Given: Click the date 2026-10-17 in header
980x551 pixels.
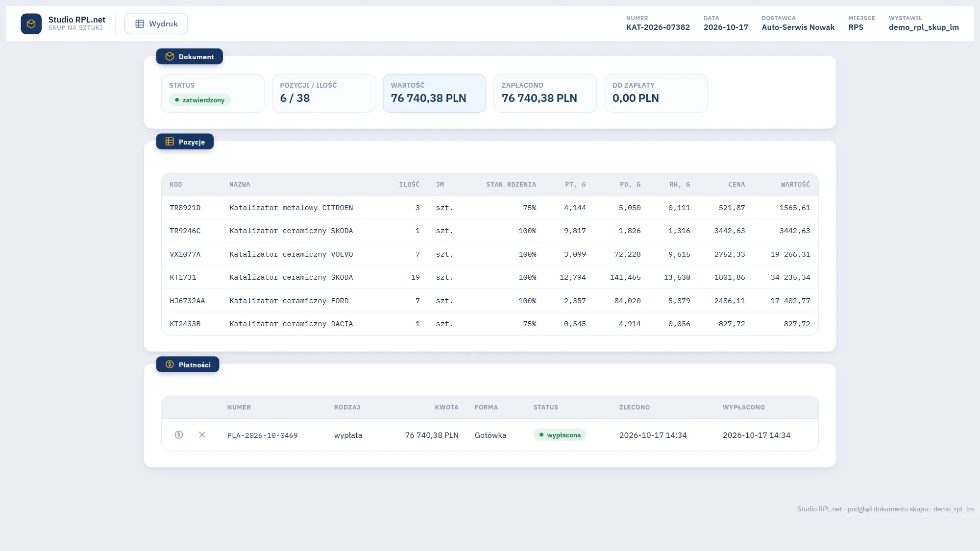Looking at the screenshot, I should coord(726,27).
